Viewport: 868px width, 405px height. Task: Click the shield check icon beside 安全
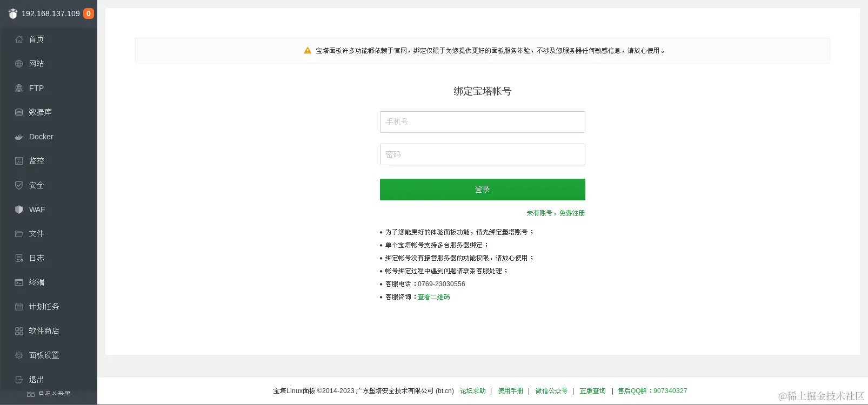tap(19, 185)
